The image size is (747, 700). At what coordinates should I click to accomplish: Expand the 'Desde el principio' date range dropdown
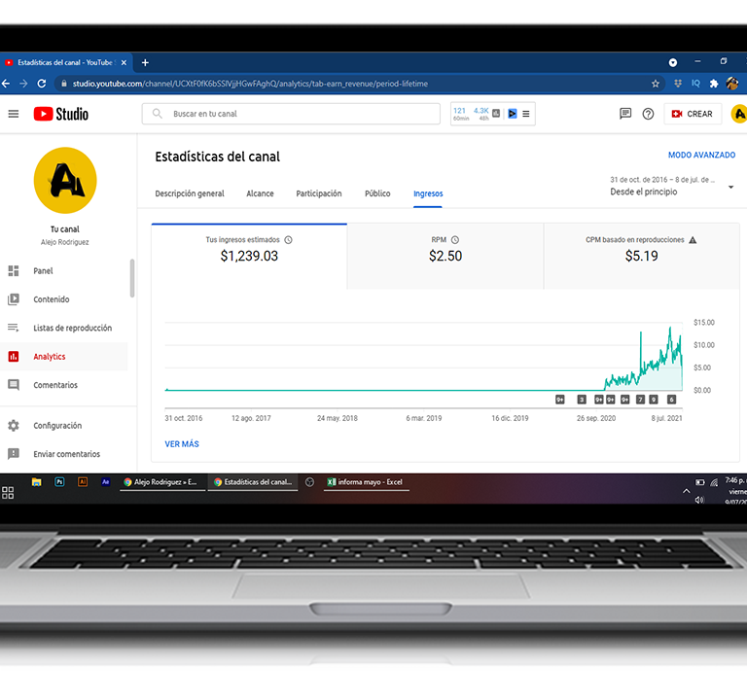672,187
